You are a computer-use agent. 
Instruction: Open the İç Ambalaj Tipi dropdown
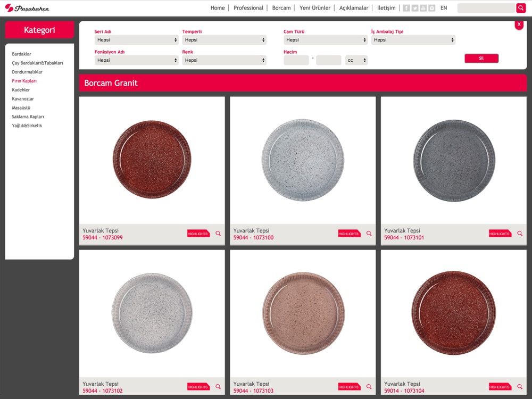tap(413, 40)
